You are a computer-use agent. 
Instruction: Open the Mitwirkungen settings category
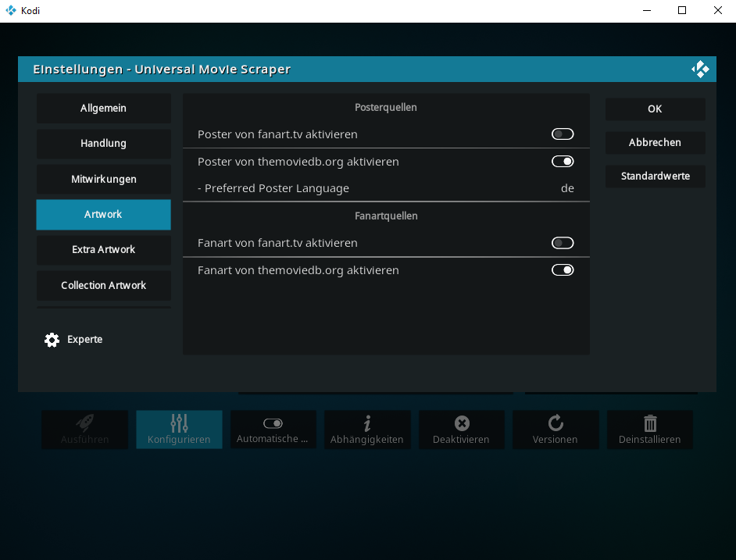[x=104, y=179]
